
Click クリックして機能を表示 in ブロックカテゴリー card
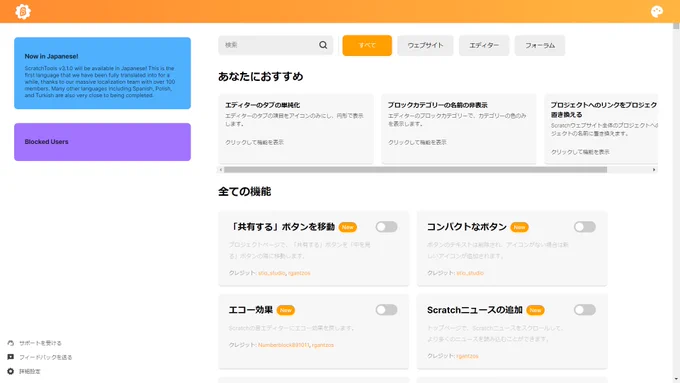[417, 142]
